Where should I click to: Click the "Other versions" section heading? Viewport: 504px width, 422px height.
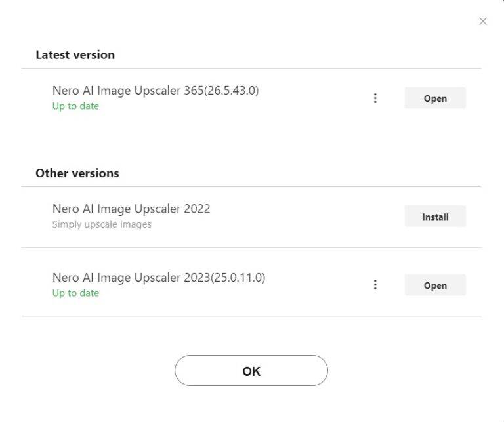click(x=77, y=173)
